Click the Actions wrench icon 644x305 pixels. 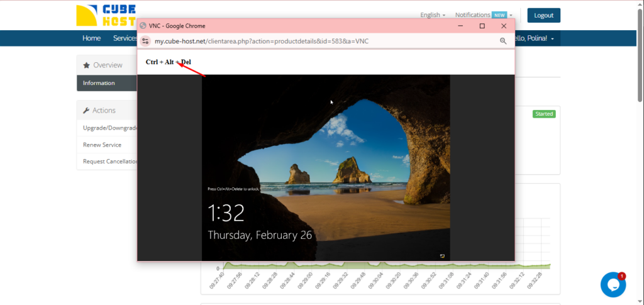coord(86,110)
